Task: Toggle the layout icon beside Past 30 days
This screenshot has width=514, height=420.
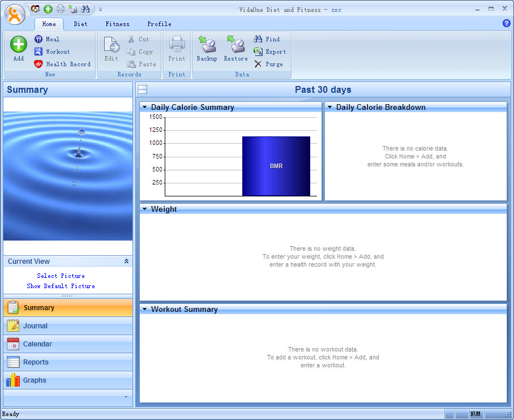Action: (x=143, y=89)
